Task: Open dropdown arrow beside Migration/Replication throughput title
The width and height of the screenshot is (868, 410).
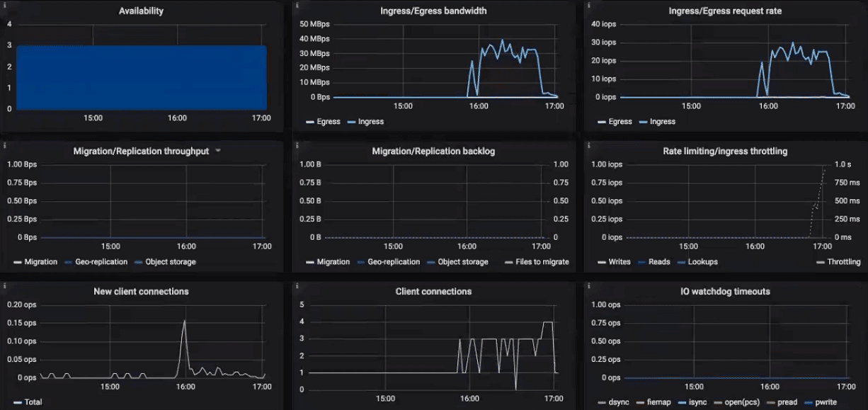Action: pyautogui.click(x=218, y=151)
